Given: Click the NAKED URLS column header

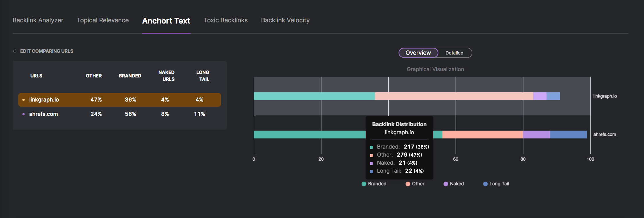Looking at the screenshot, I should 166,76.
